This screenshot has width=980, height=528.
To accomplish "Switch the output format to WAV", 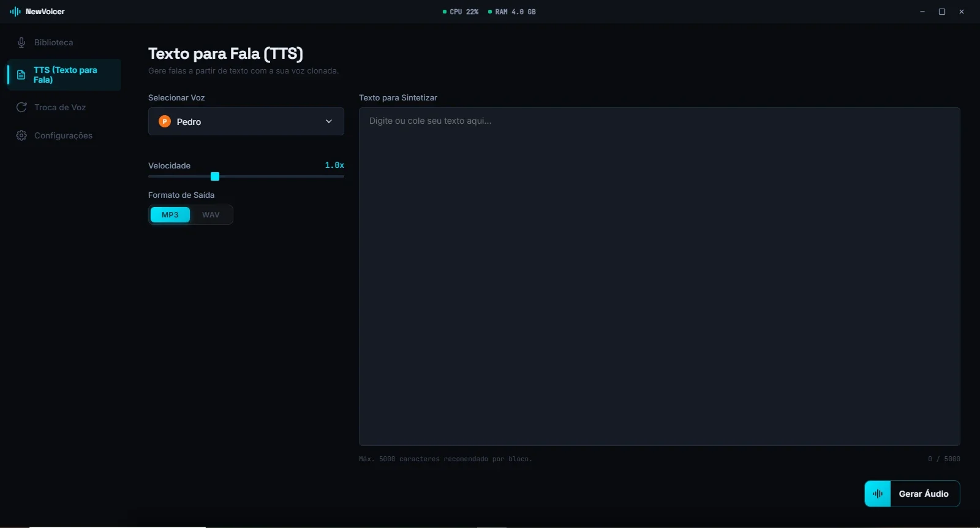I will 211,215.
